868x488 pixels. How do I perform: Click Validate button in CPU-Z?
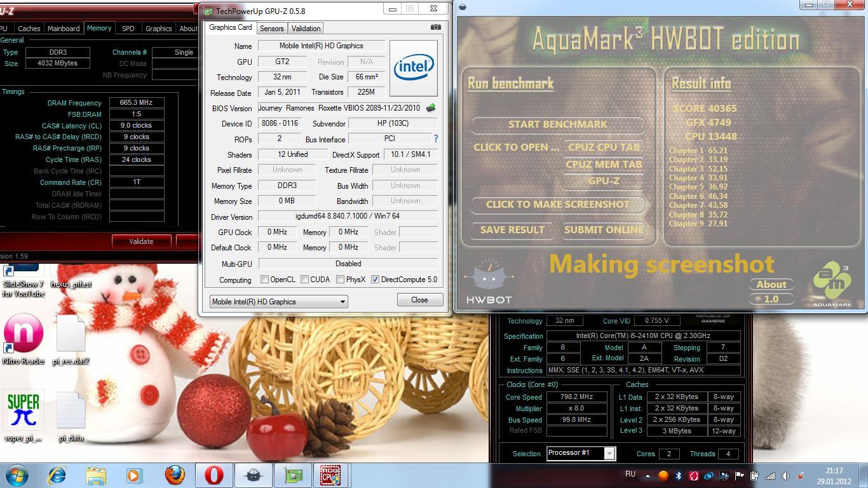[x=141, y=241]
